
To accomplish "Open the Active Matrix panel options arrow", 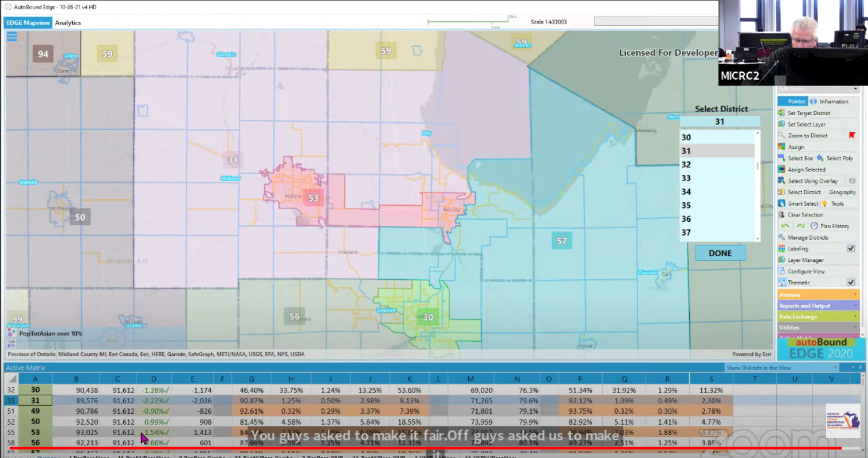I will point(853,367).
